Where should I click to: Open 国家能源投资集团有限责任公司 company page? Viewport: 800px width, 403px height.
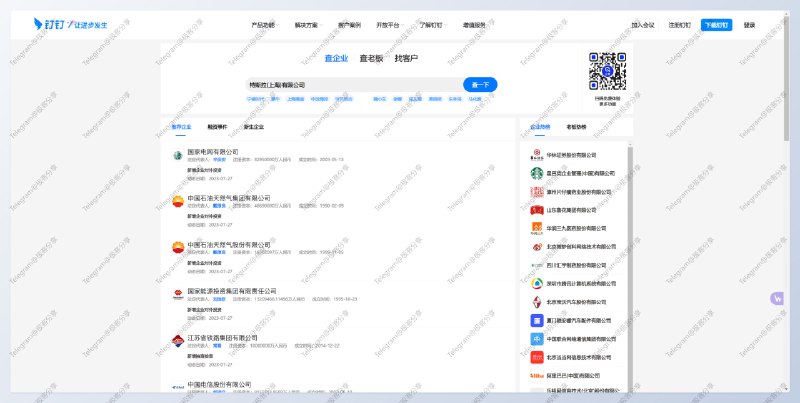pyautogui.click(x=232, y=291)
